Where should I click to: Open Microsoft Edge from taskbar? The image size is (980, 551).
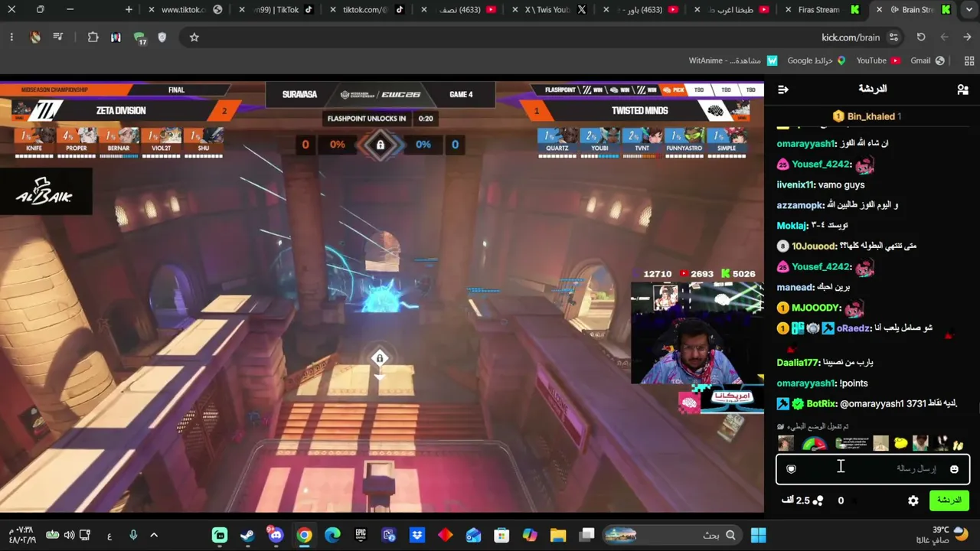click(332, 535)
